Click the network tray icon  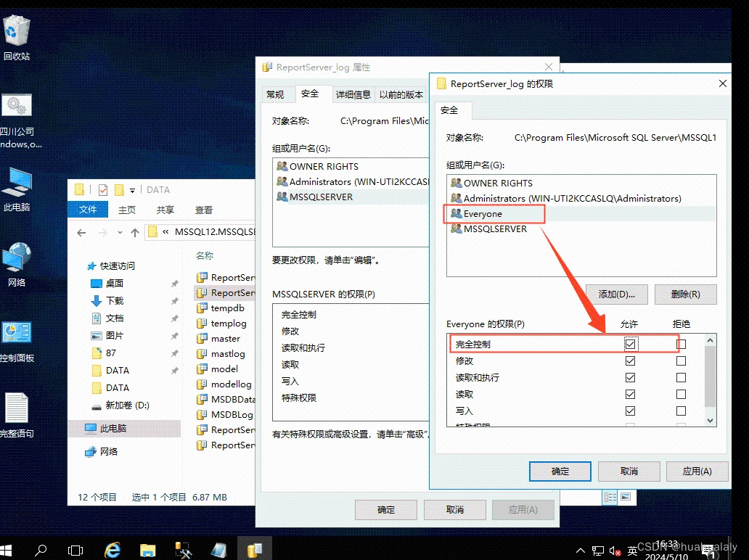pos(597,551)
